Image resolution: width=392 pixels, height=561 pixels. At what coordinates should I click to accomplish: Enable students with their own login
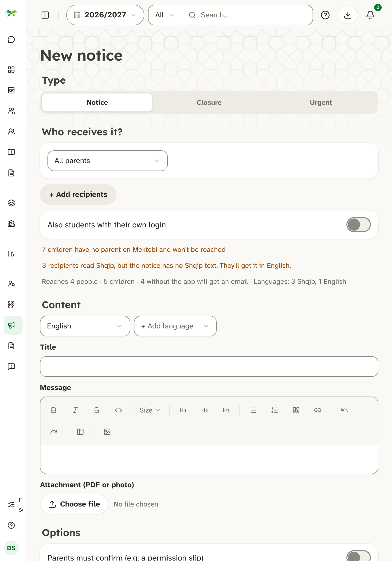coord(358,225)
